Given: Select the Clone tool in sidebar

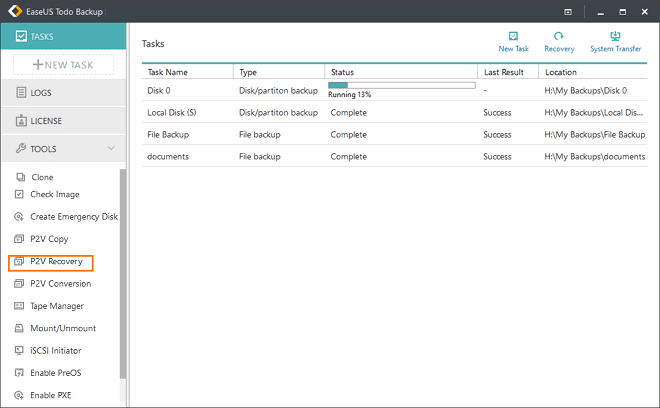Looking at the screenshot, I should pos(42,177).
